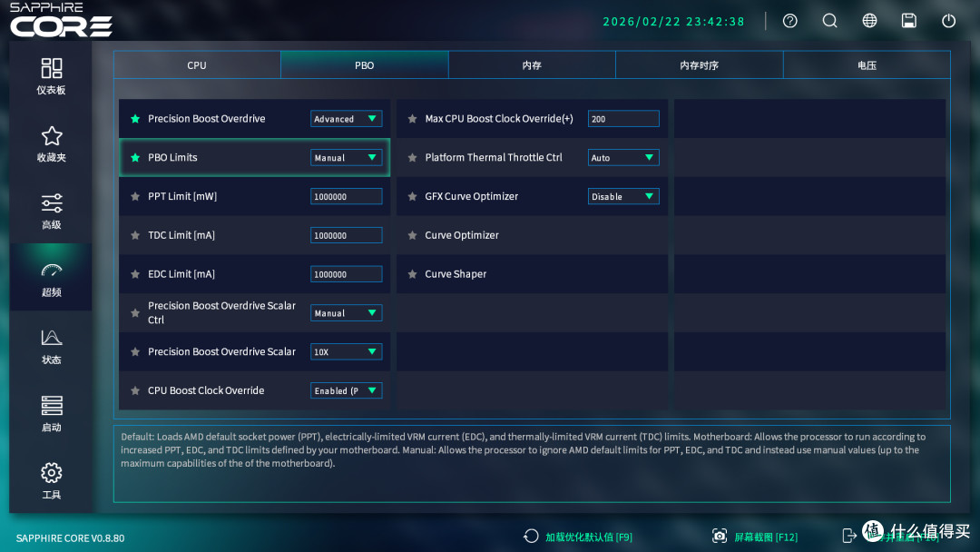The image size is (980, 552).
Task: Click the save floppy disk icon
Action: tap(908, 21)
